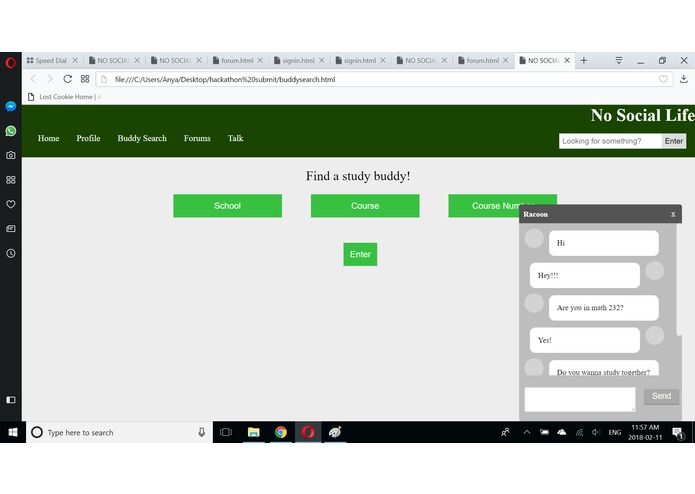This screenshot has height=494, width=695.
Task: Take a snapshot with the sidebar camera icon
Action: pyautogui.click(x=11, y=155)
